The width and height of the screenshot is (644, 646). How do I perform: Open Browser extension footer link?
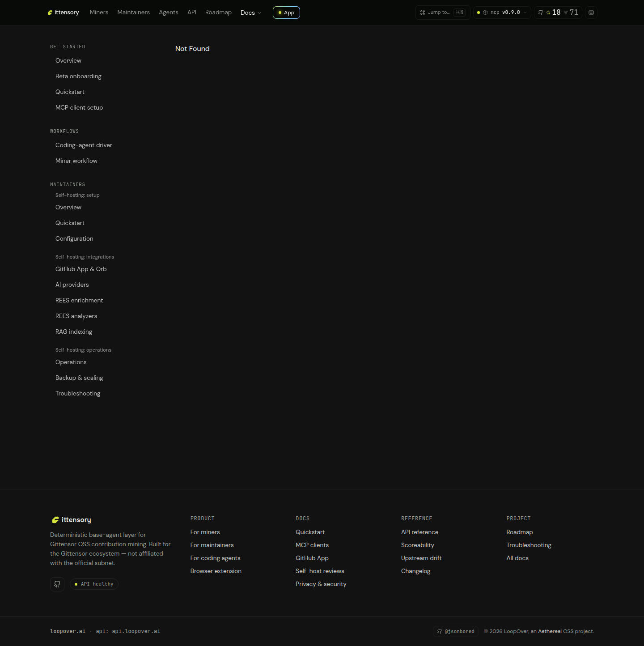[216, 571]
